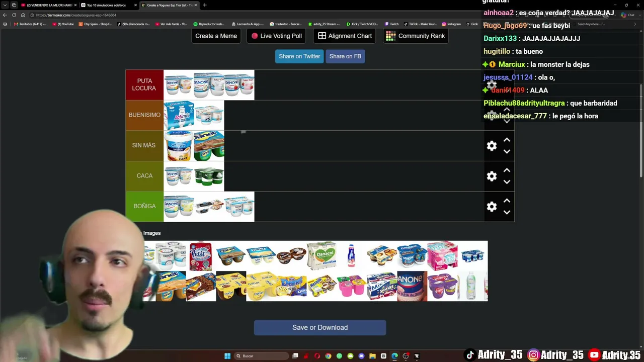Open Discord from the taskbar

click(361, 356)
